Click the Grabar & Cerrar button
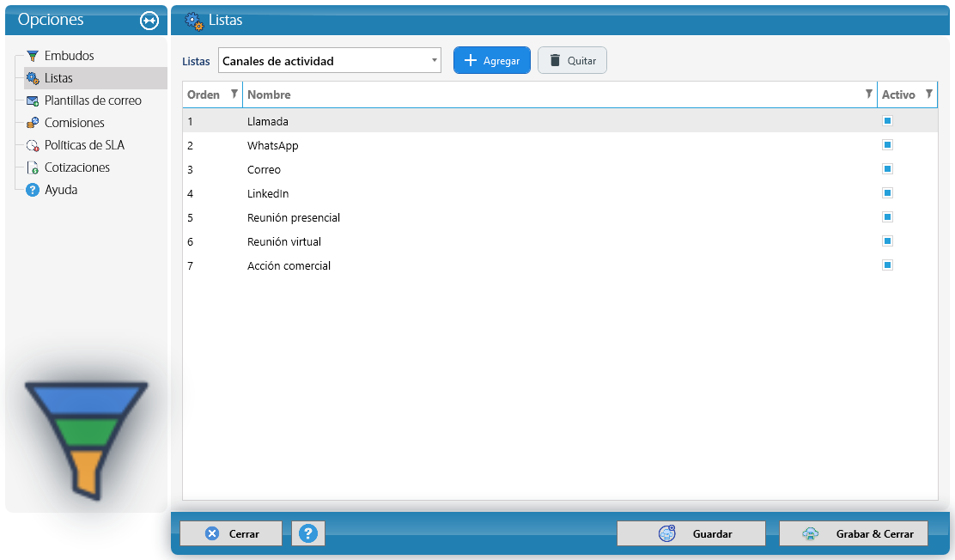955x560 pixels. tap(854, 533)
